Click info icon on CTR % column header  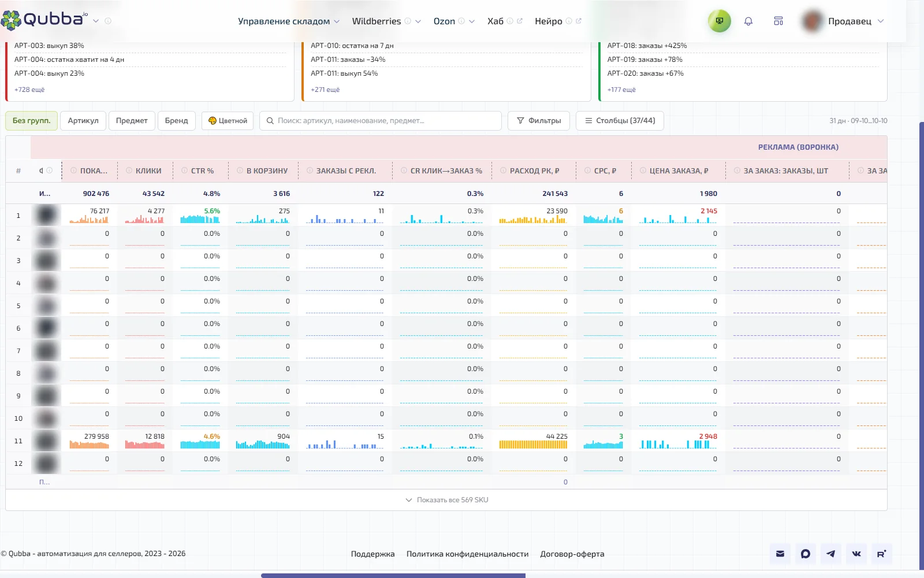click(x=184, y=171)
